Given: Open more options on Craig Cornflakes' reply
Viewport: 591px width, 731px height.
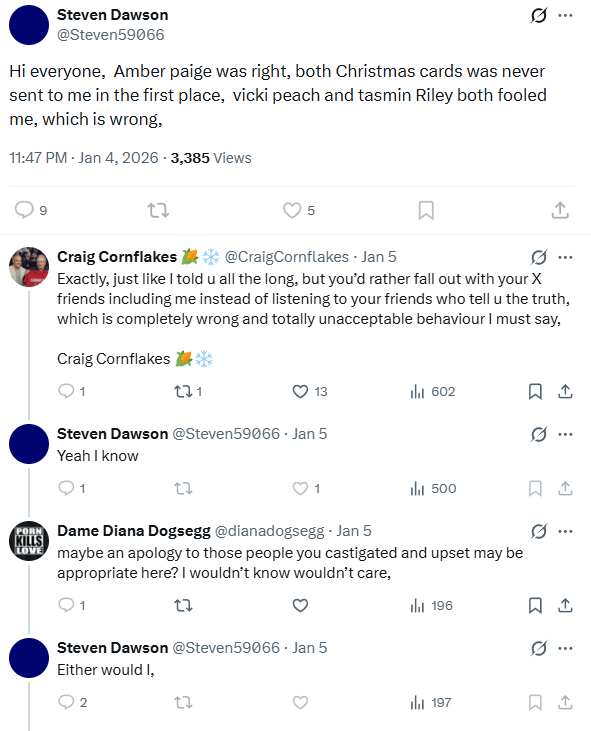Looking at the screenshot, I should tap(565, 257).
